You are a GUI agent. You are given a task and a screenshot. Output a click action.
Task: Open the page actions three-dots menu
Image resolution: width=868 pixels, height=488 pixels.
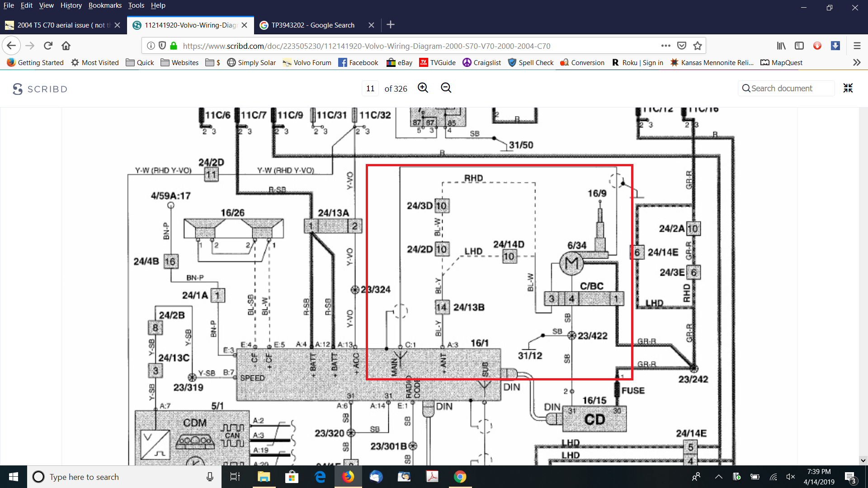point(665,46)
